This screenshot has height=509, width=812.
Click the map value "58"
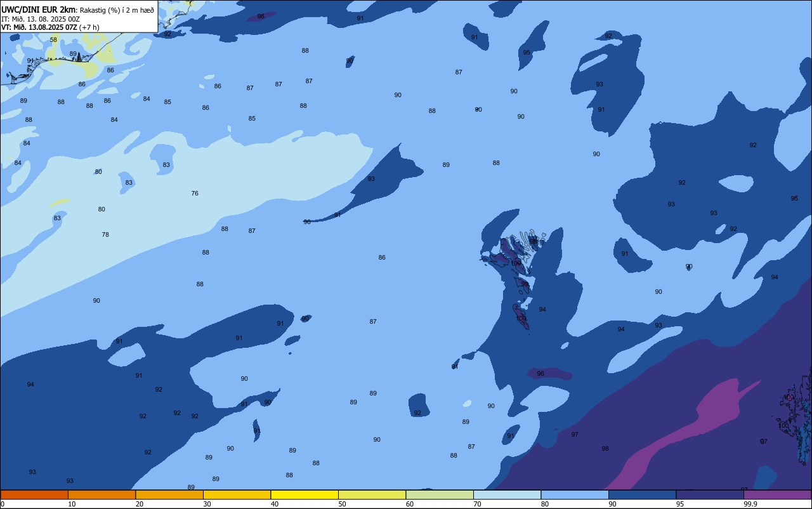(53, 40)
